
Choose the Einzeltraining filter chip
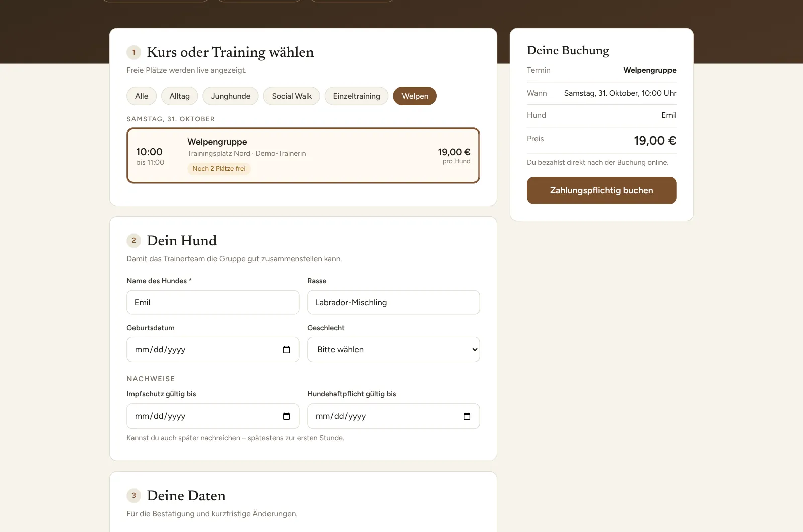(356, 96)
